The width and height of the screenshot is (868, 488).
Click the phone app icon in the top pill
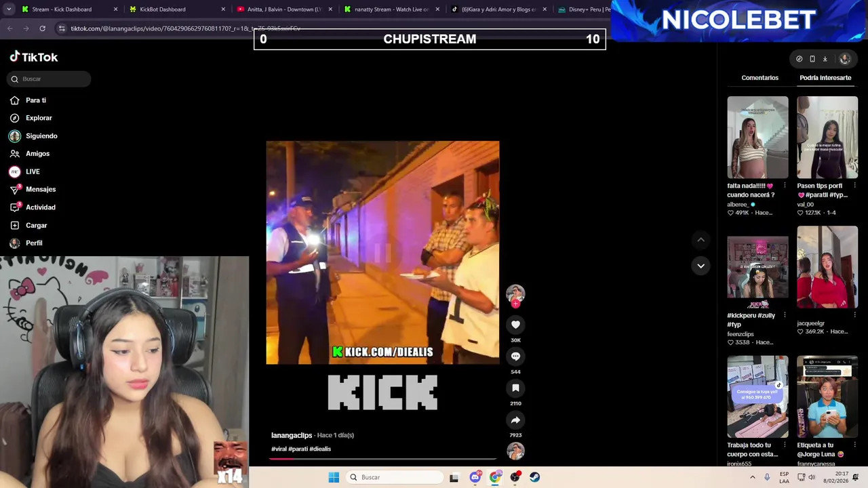tap(812, 59)
